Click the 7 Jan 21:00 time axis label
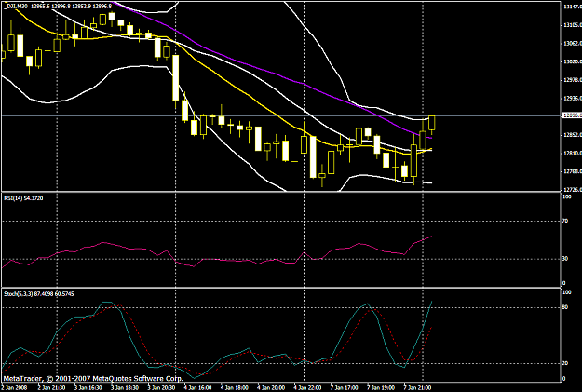The height and width of the screenshot is (392, 582). (418, 388)
